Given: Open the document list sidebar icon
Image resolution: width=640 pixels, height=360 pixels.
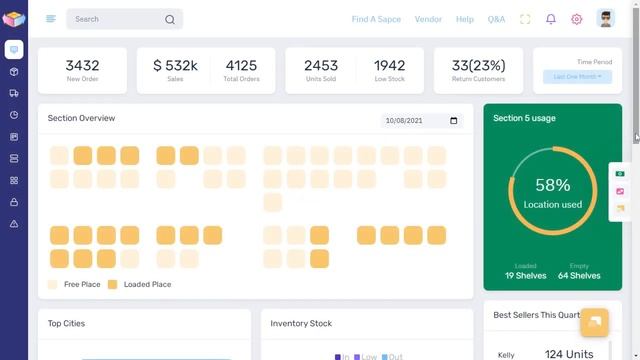Looking at the screenshot, I should (x=14, y=137).
